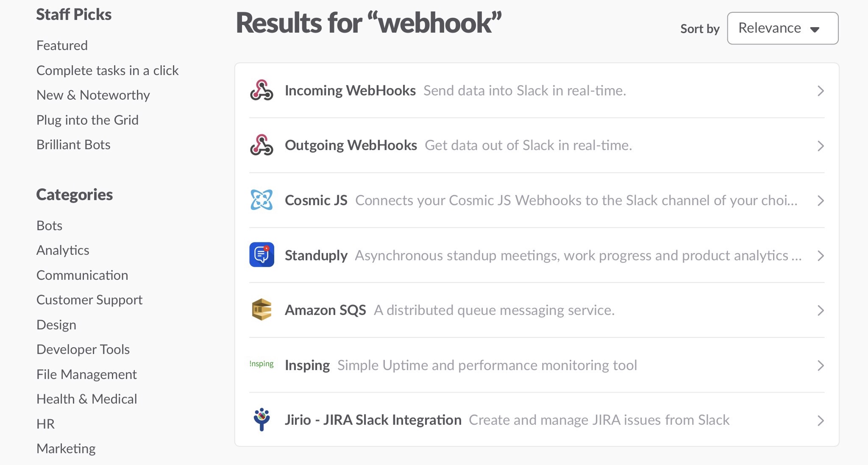Select the Developer Tools category
Screen dimensions: 868x465
click(83, 349)
